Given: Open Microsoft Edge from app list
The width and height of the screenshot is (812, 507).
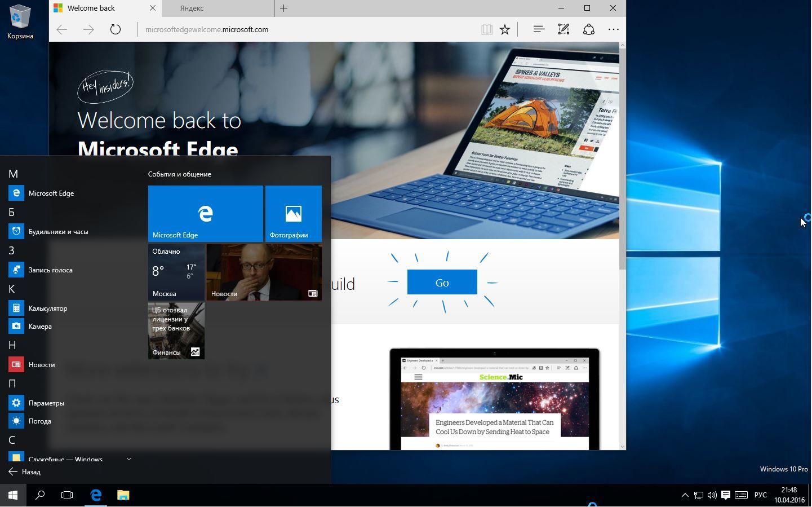Looking at the screenshot, I should tap(70, 193).
